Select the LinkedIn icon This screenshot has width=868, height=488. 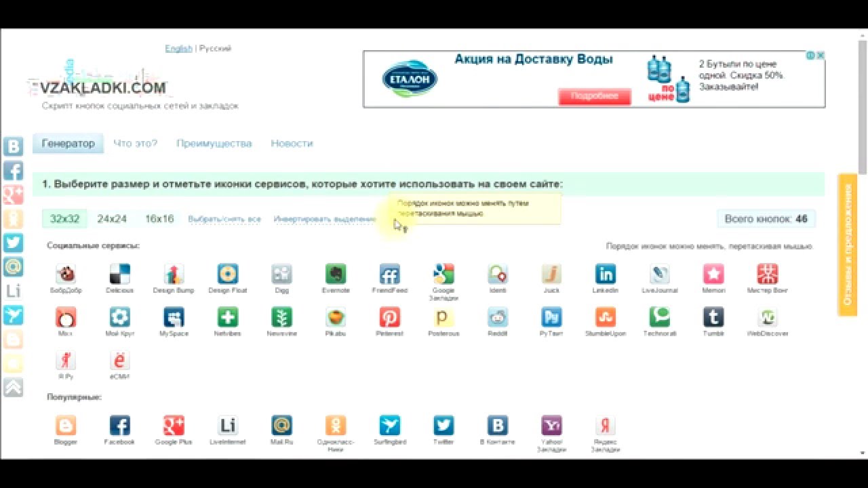606,274
